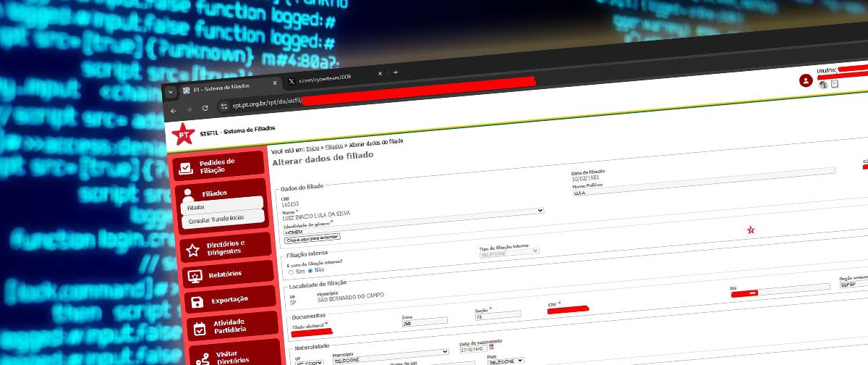Click the document icon below Usuário

click(x=834, y=84)
